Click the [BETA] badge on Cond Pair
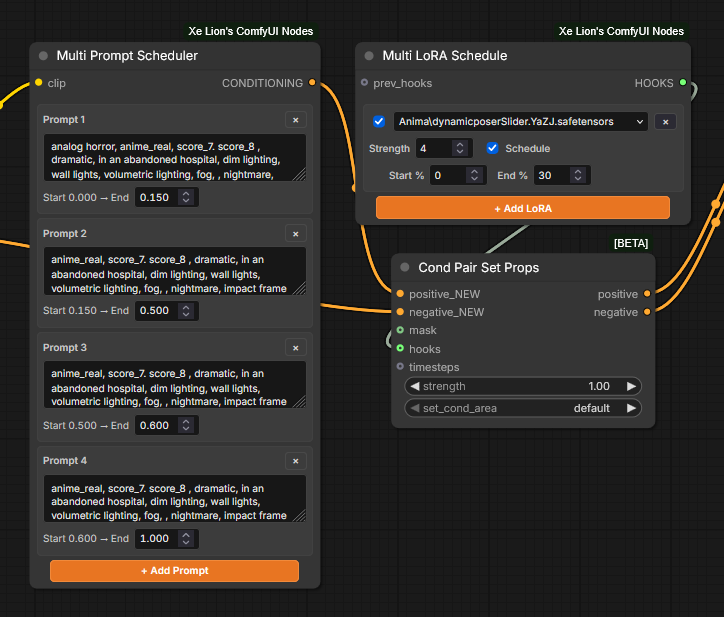Image resolution: width=724 pixels, height=617 pixels. (x=631, y=243)
